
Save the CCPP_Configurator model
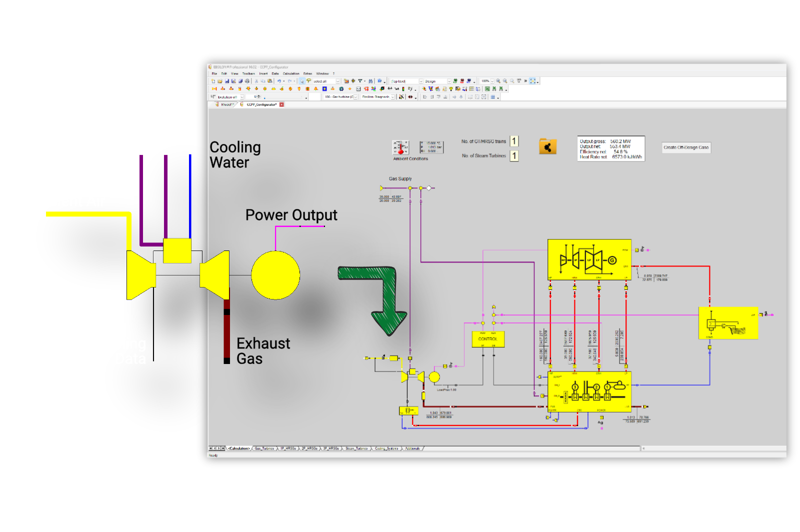point(227,80)
